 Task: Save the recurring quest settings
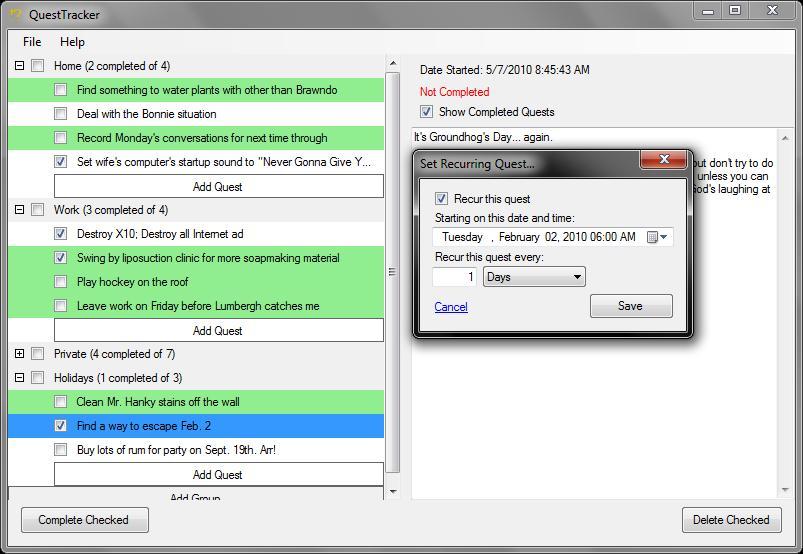pyautogui.click(x=631, y=306)
